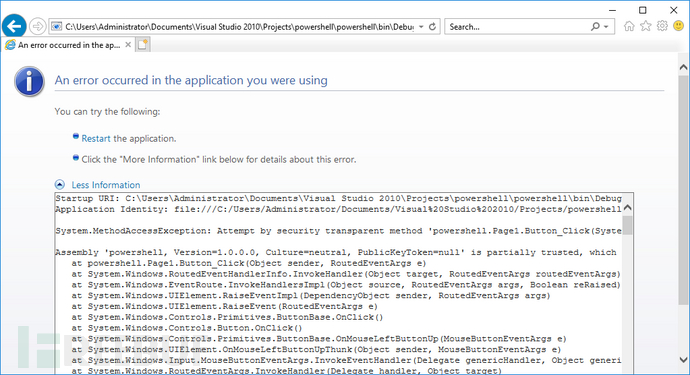Click the 'ButtonBase.OnMouseLeftButtonUp' stack line
The image size is (690, 375).
(x=319, y=338)
